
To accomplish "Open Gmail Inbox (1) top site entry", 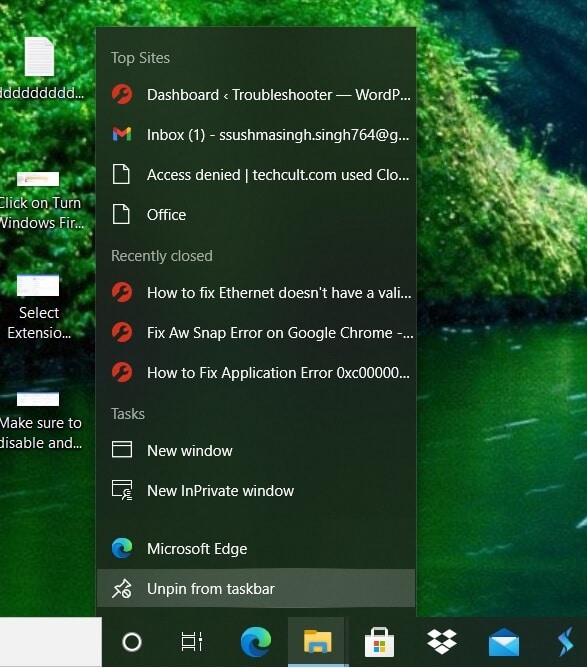I will click(256, 135).
